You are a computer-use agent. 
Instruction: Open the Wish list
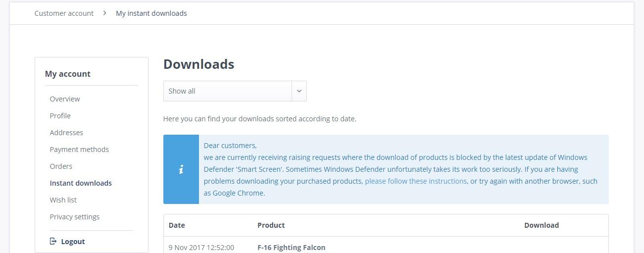63,200
